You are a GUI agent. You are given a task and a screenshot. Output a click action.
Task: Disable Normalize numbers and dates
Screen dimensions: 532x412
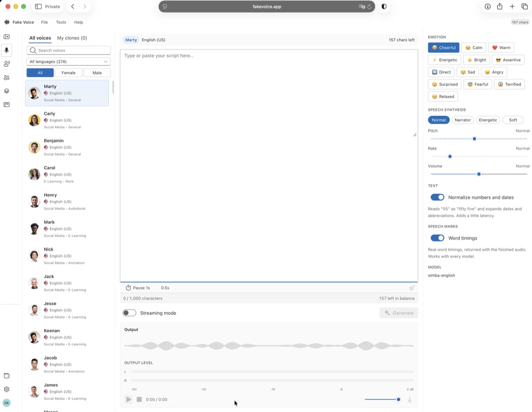438,197
